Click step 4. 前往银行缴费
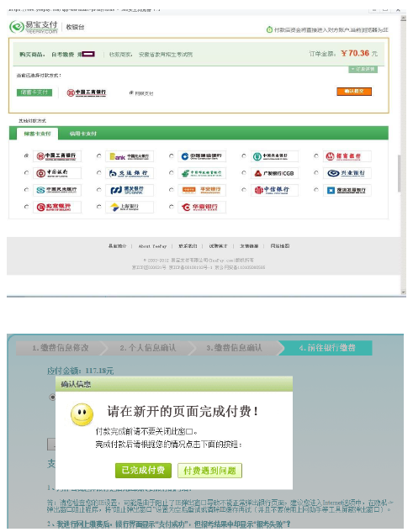Image resolution: width=413 pixels, height=532 pixels. click(327, 348)
